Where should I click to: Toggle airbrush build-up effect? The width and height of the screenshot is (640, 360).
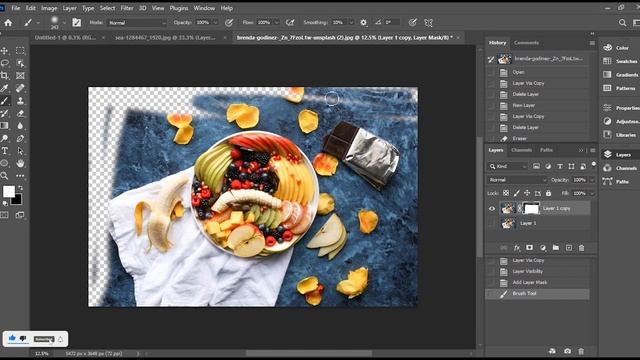coord(290,23)
